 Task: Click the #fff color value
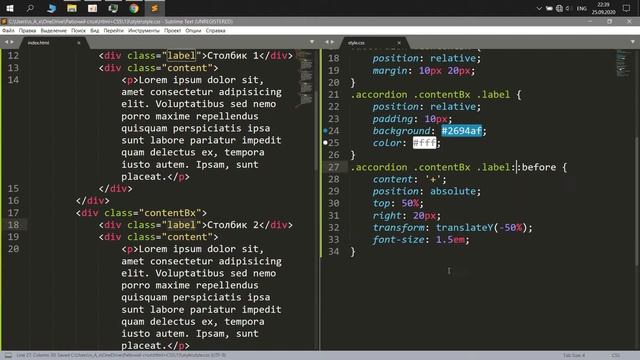(x=424, y=143)
